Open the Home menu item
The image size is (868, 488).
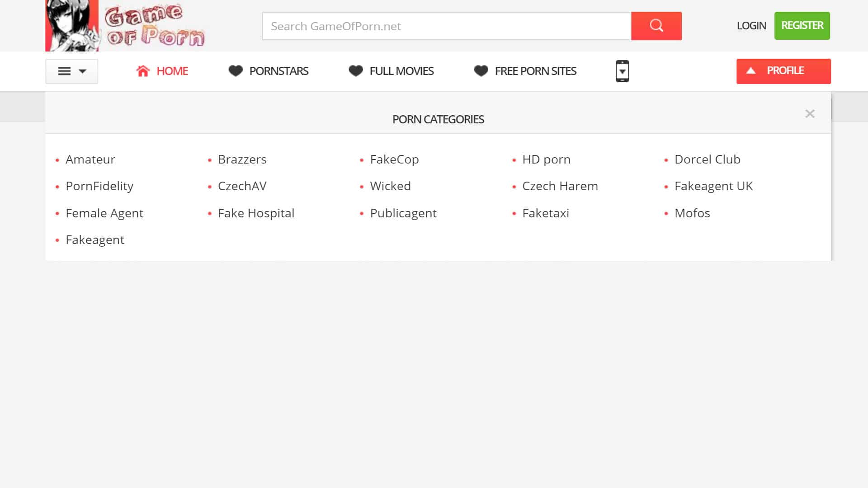[172, 71]
